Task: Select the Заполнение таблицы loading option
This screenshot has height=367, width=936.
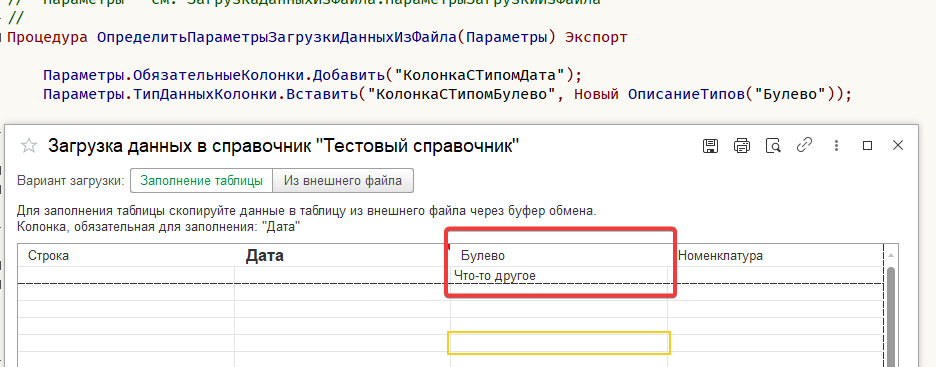Action: point(202,181)
